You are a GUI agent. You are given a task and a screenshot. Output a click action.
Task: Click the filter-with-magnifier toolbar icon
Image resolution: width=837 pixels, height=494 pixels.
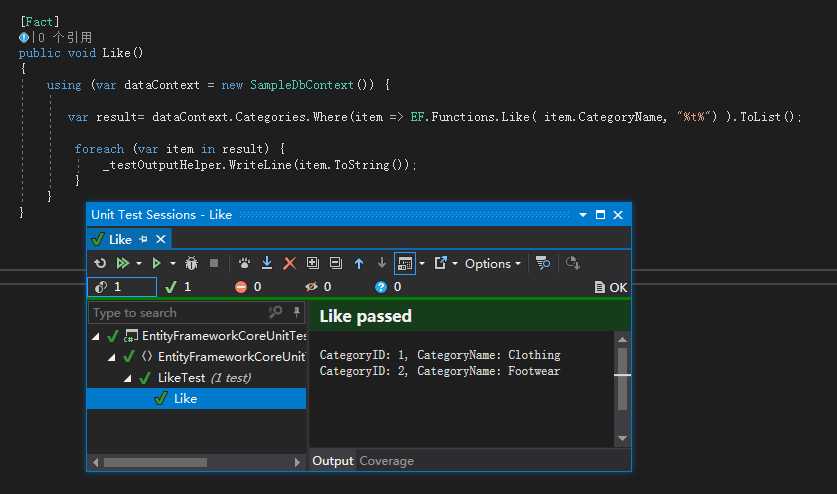click(543, 263)
